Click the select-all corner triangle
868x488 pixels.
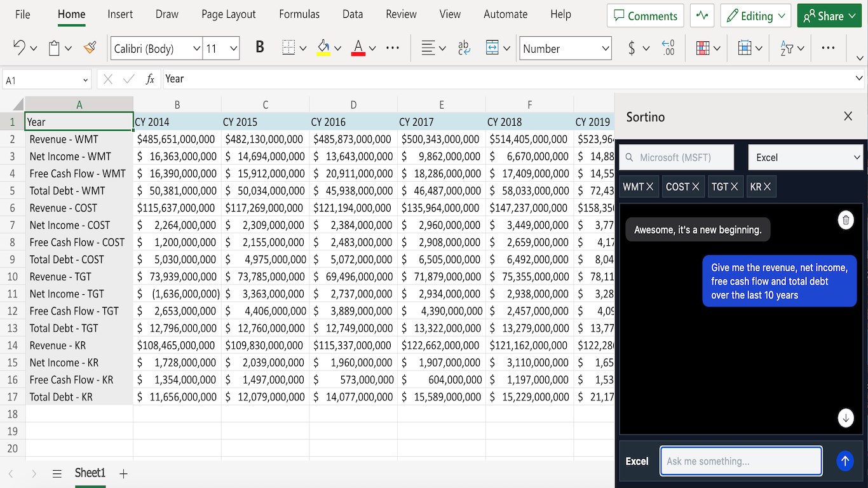18,105
